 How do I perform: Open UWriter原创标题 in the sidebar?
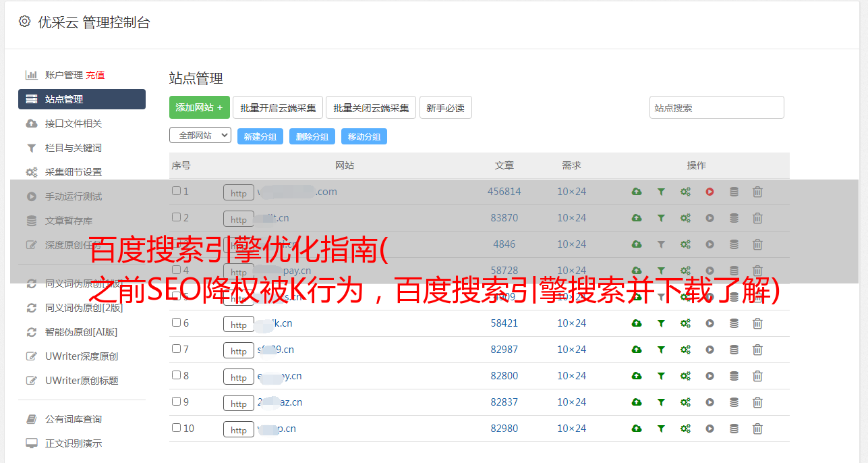pyautogui.click(x=82, y=381)
